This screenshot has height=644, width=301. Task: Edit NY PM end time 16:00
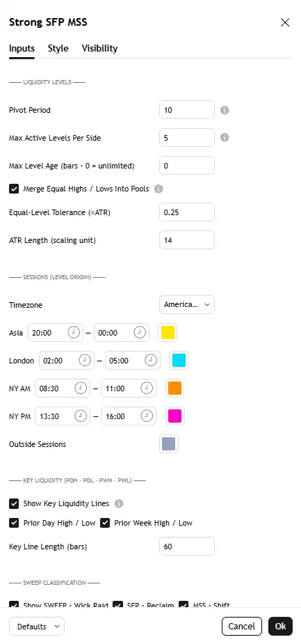tap(129, 416)
